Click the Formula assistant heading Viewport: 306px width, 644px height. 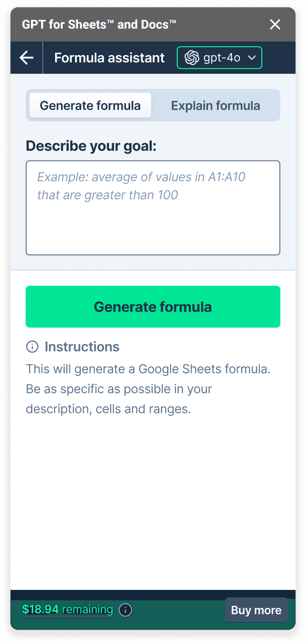109,58
